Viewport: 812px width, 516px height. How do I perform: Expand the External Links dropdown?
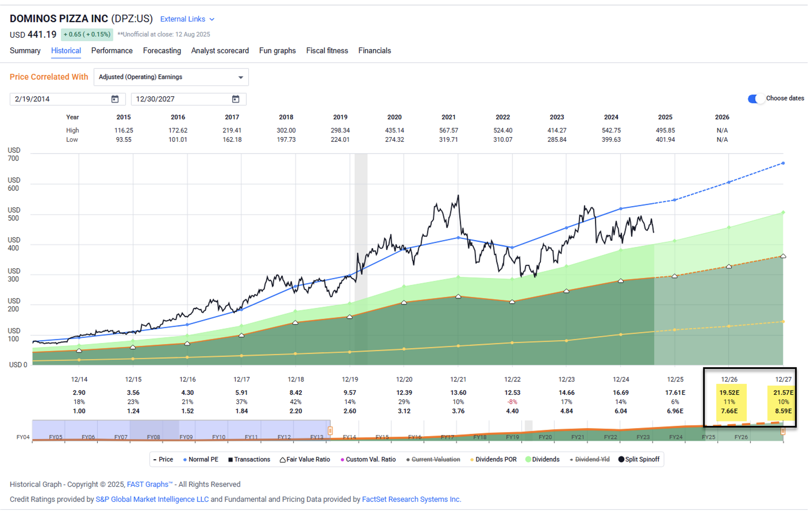(187, 19)
